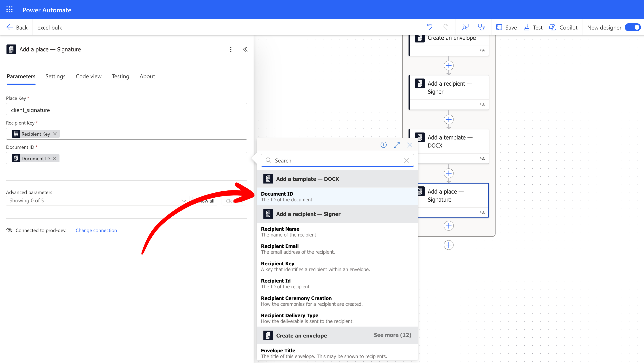The height and width of the screenshot is (363, 644).
Task: Click the Undo arrow icon
Action: [430, 27]
